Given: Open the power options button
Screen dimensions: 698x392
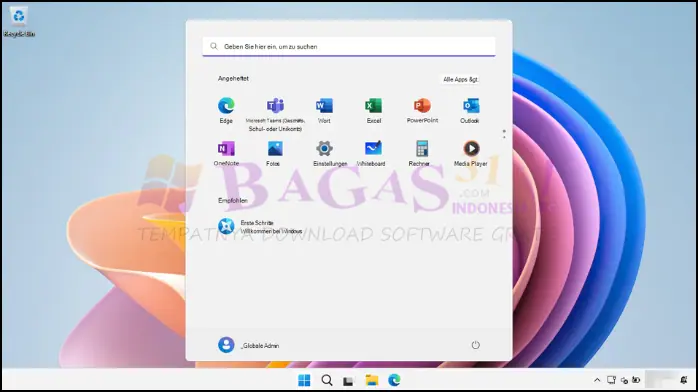Looking at the screenshot, I should pos(475,345).
